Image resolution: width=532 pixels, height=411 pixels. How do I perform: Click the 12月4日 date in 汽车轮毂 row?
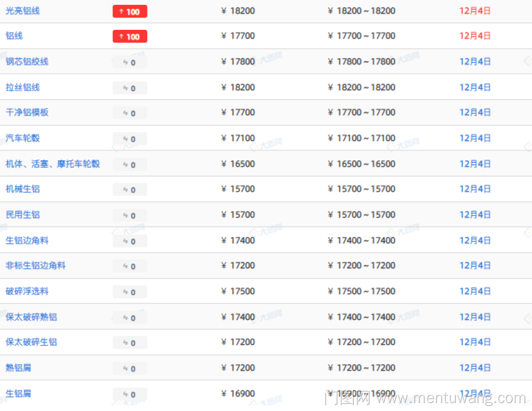point(475,138)
